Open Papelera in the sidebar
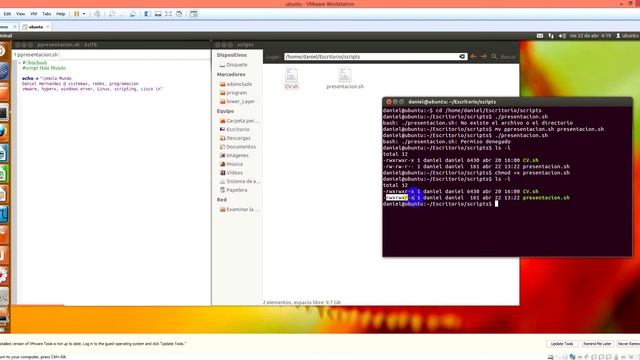This screenshot has height=360, width=640. point(233,190)
